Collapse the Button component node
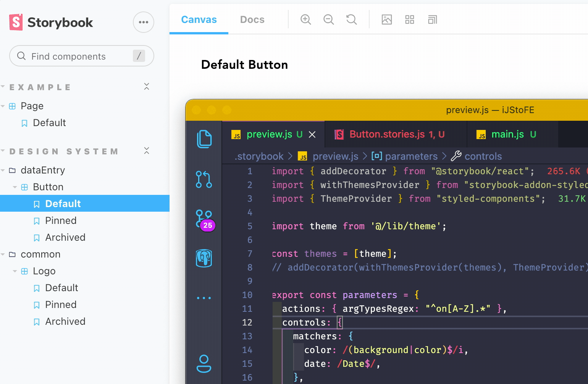This screenshot has width=588, height=384. tap(15, 187)
